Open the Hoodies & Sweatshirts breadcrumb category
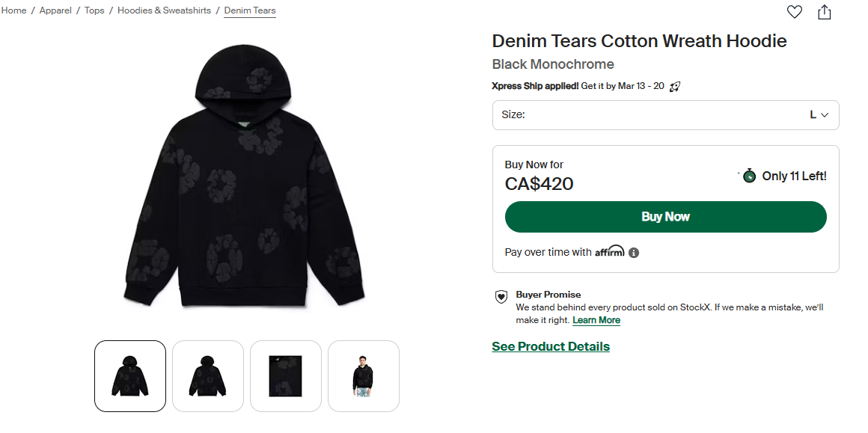 pyautogui.click(x=164, y=10)
